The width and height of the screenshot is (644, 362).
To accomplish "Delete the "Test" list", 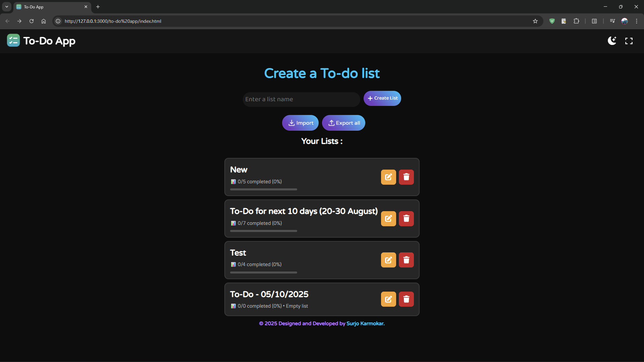I will 406,260.
